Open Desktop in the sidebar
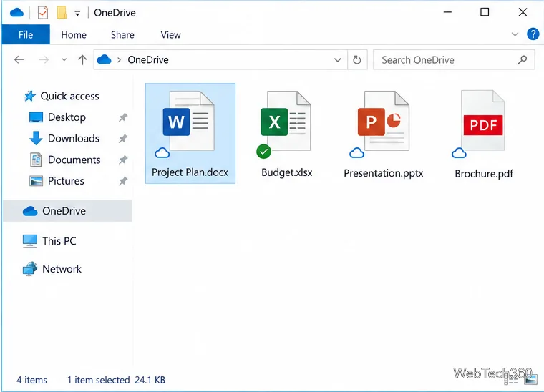Image resolution: width=544 pixels, height=392 pixels. (x=57, y=117)
